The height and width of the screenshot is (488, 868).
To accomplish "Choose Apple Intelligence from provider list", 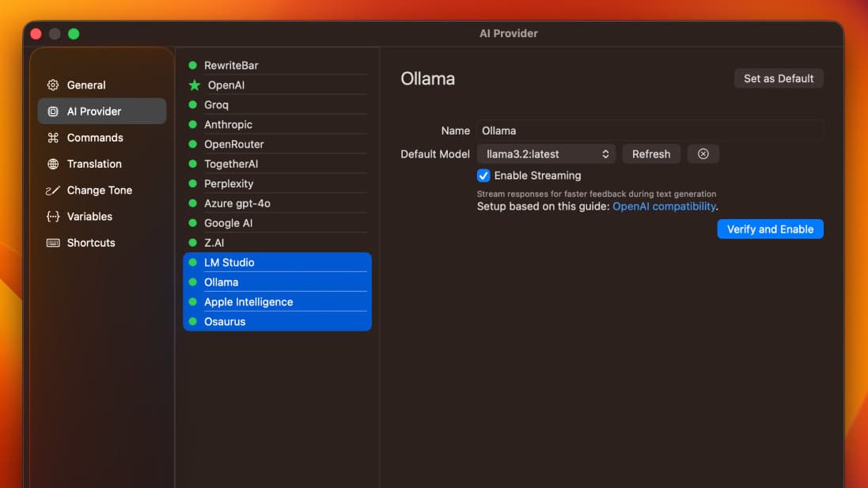I will (x=248, y=302).
